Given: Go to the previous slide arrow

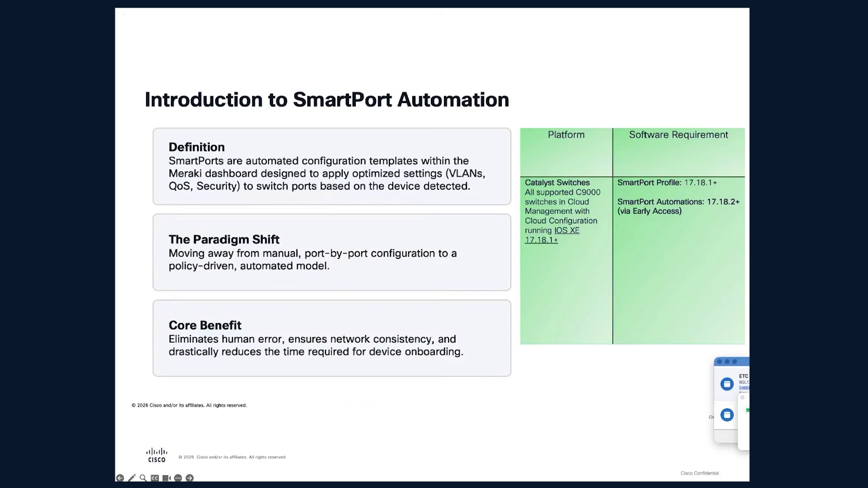Looking at the screenshot, I should click(120, 478).
